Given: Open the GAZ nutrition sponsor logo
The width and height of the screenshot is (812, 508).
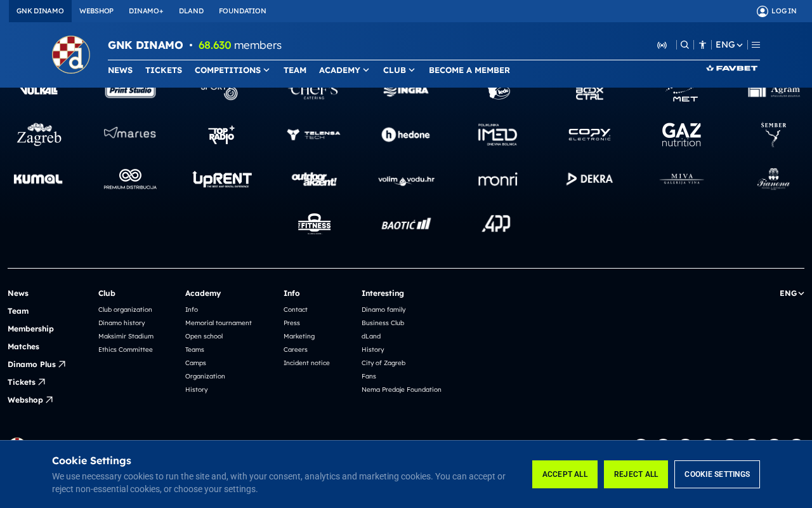Looking at the screenshot, I should (x=682, y=135).
